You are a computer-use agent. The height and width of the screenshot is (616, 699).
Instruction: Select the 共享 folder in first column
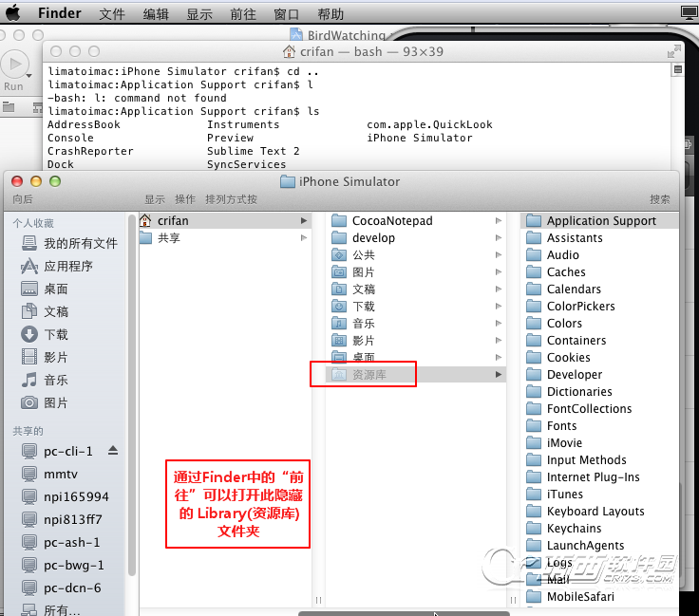225,238
